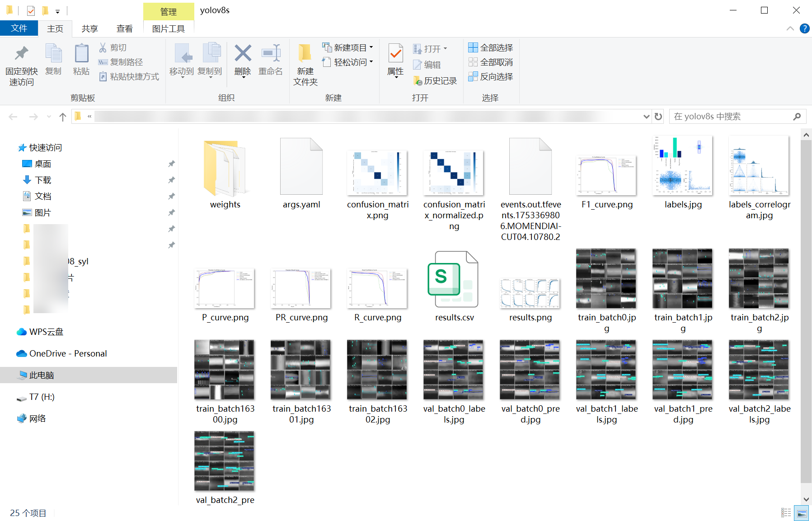Refresh the folder with the refresh icon
The height and width of the screenshot is (521, 812).
(x=658, y=116)
